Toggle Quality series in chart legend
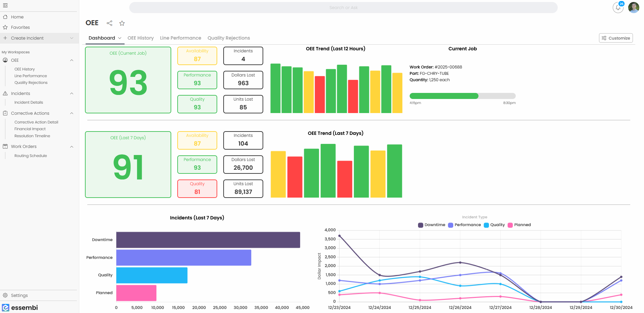The image size is (644, 313). [x=494, y=225]
